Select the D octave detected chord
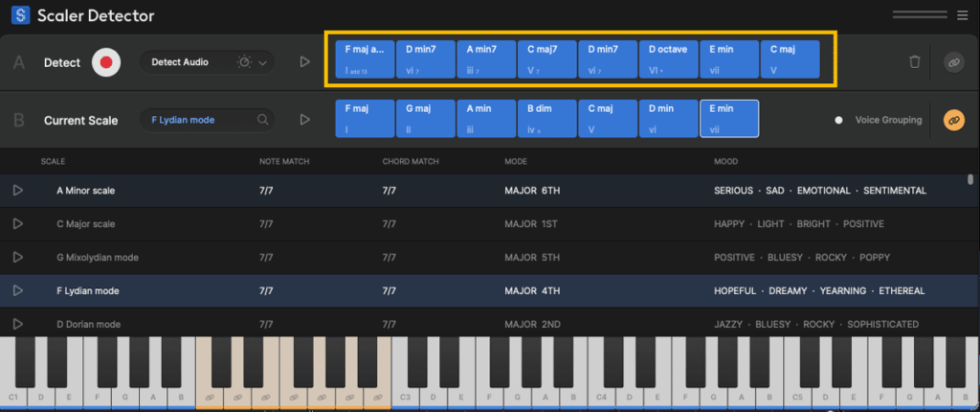 [x=667, y=58]
